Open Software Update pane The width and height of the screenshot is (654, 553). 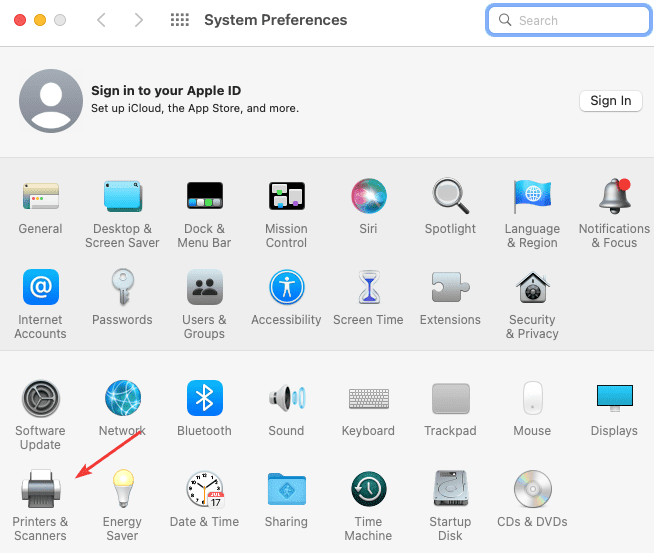point(40,398)
